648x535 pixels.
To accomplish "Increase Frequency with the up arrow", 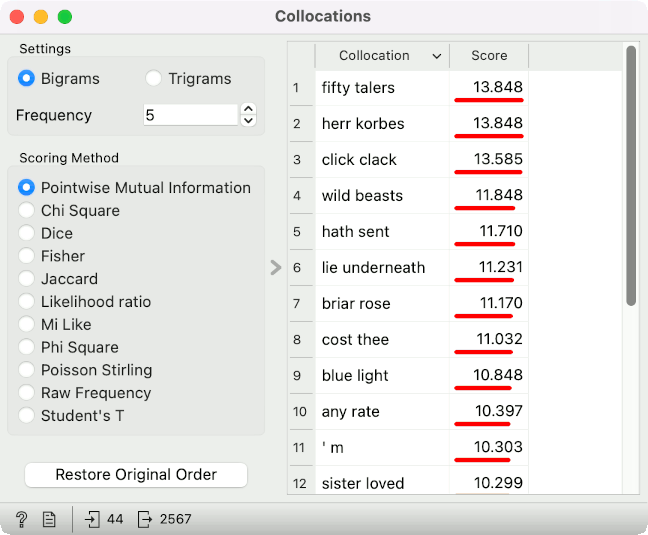I will pyautogui.click(x=248, y=109).
